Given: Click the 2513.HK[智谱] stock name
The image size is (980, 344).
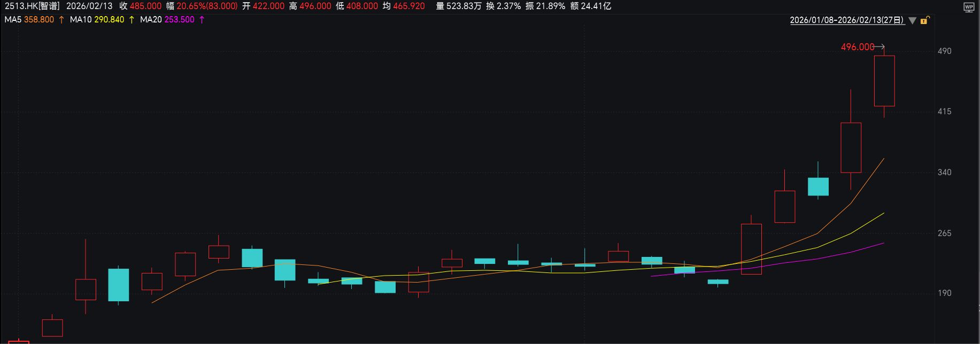Looking at the screenshot, I should pyautogui.click(x=32, y=6).
